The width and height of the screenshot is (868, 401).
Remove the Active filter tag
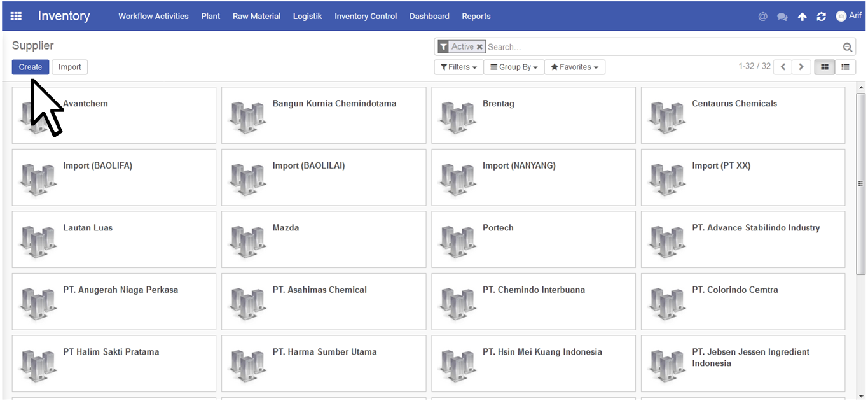click(x=479, y=47)
